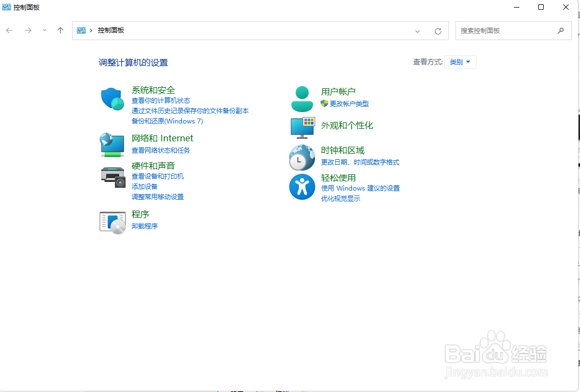
Task: Open the 硬件和声音 printer icon
Action: pyautogui.click(x=112, y=174)
